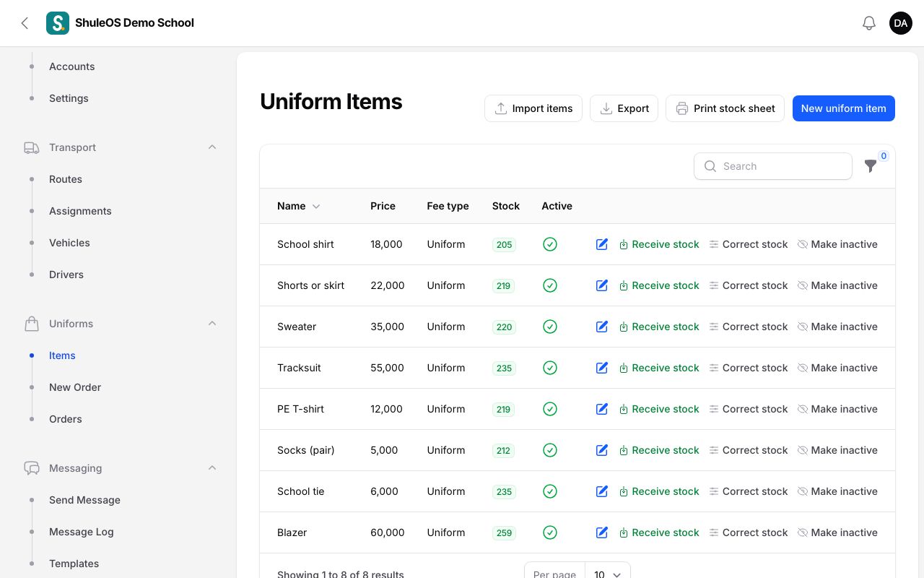The height and width of the screenshot is (578, 924).
Task: Go to Orders in the sidebar
Action: click(x=66, y=419)
